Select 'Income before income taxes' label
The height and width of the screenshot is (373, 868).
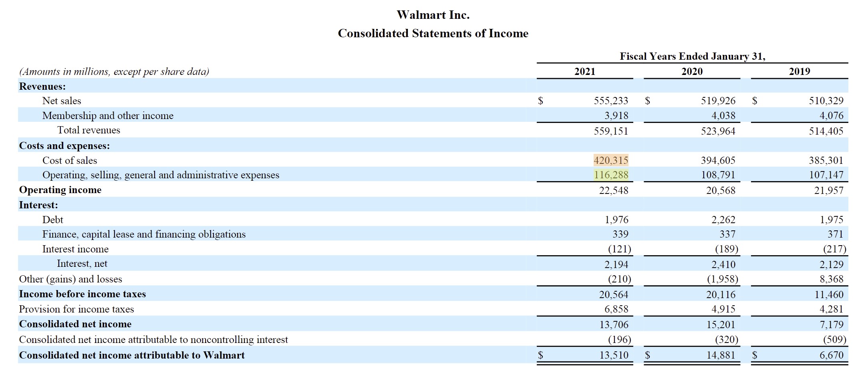pos(83,294)
